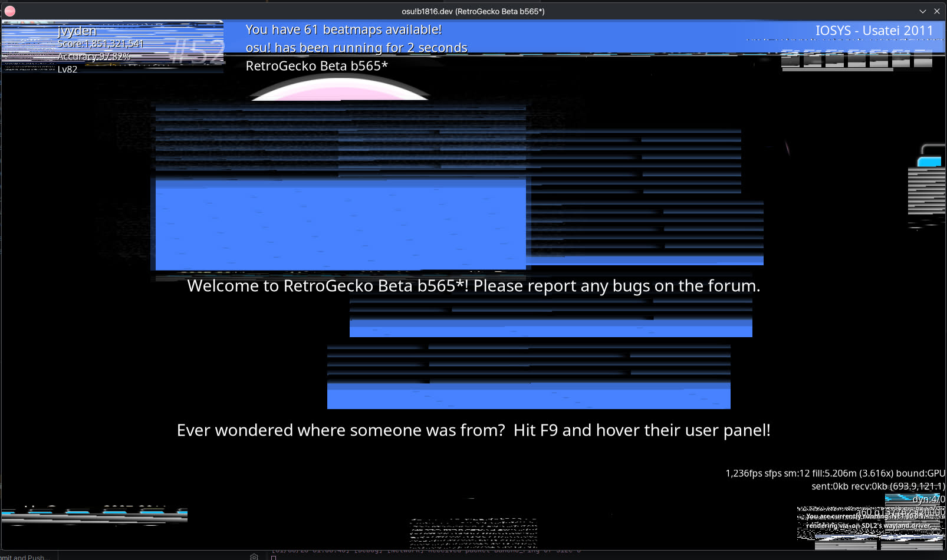Click the gear icon below the osu! window
947x560 pixels.
click(254, 556)
